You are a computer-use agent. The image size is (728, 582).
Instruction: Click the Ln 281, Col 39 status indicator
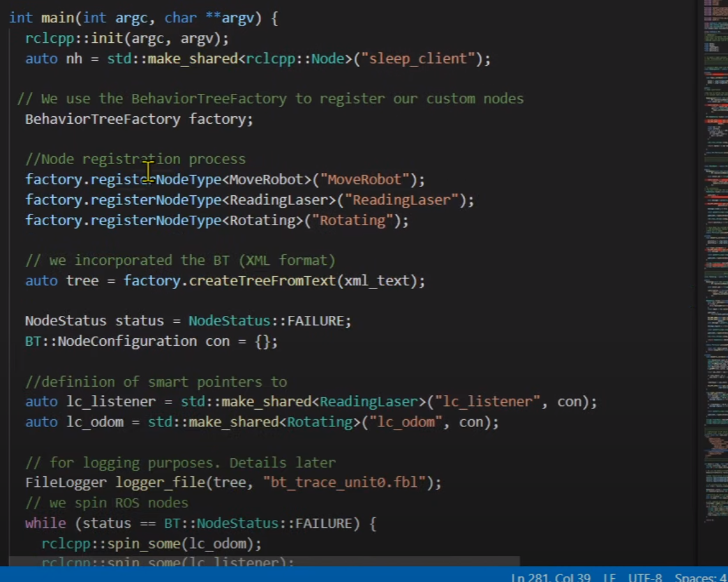(x=551, y=577)
